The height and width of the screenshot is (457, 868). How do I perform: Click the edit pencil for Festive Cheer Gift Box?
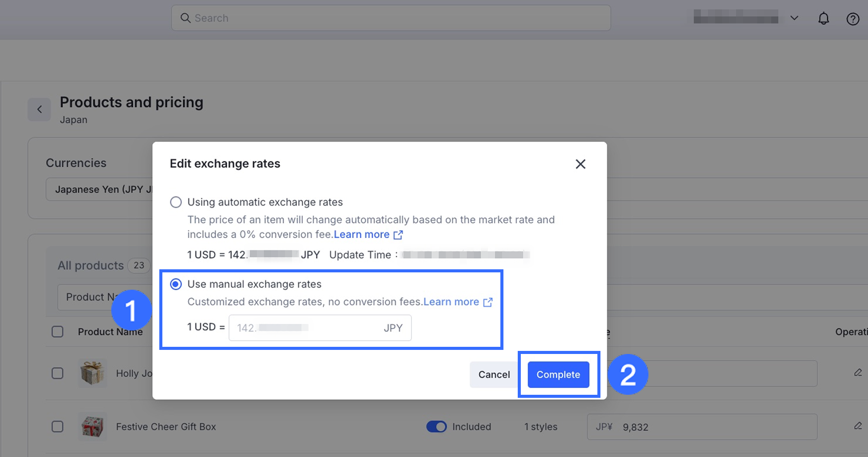pos(858,426)
